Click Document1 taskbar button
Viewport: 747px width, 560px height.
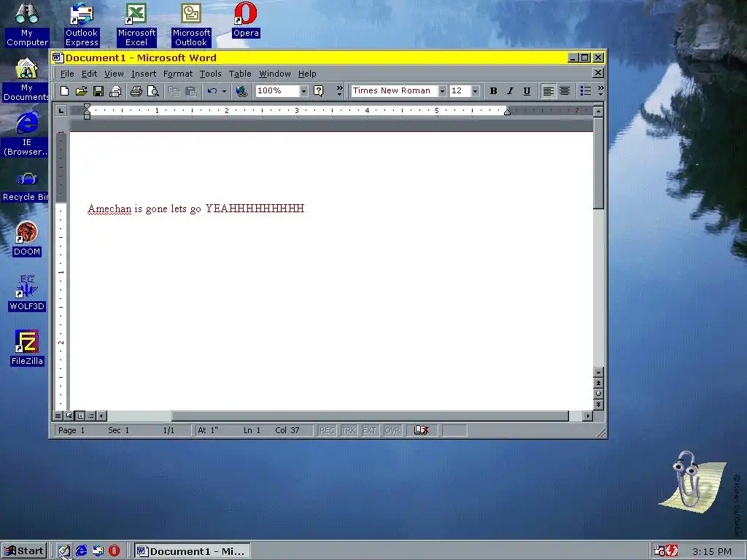click(x=192, y=551)
